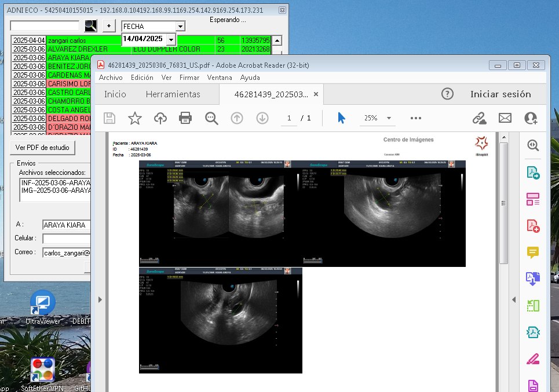This screenshot has width=559, height=392.
Task: Open the Archivo menu
Action: coord(111,78)
